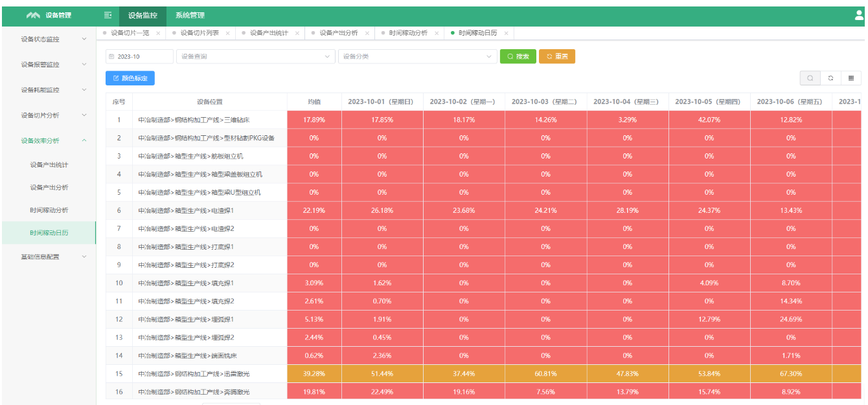Switch to the 设备监控 top menu
This screenshot has width=868, height=405.
(143, 16)
